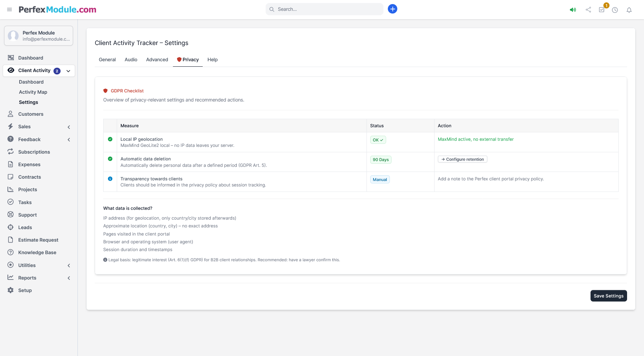The height and width of the screenshot is (356, 644).
Task: Click the clock timer icon
Action: coord(615,10)
